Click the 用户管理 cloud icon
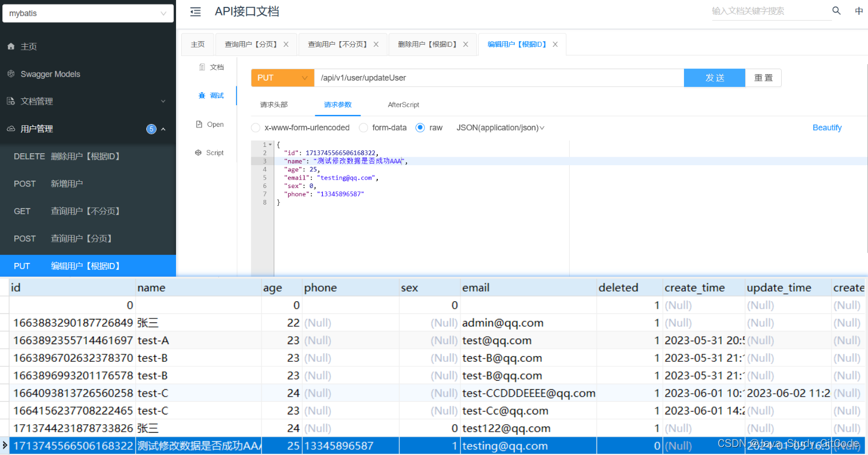 pyautogui.click(x=11, y=129)
